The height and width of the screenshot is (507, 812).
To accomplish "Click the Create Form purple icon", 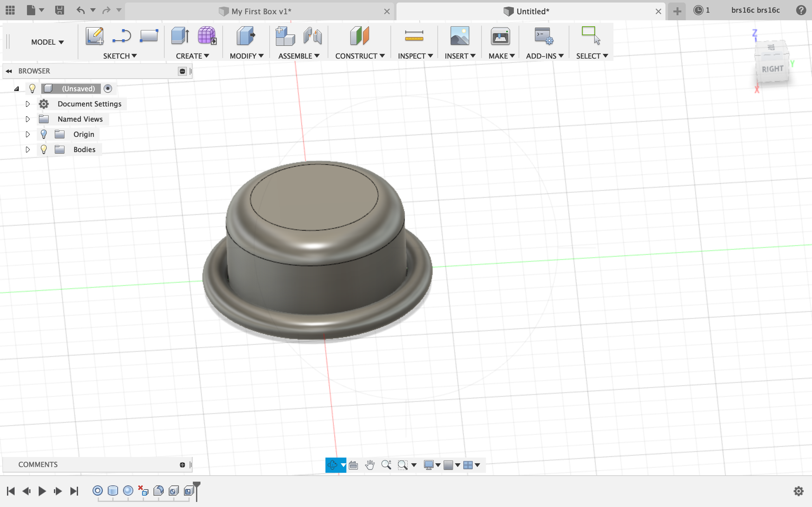I will (207, 35).
